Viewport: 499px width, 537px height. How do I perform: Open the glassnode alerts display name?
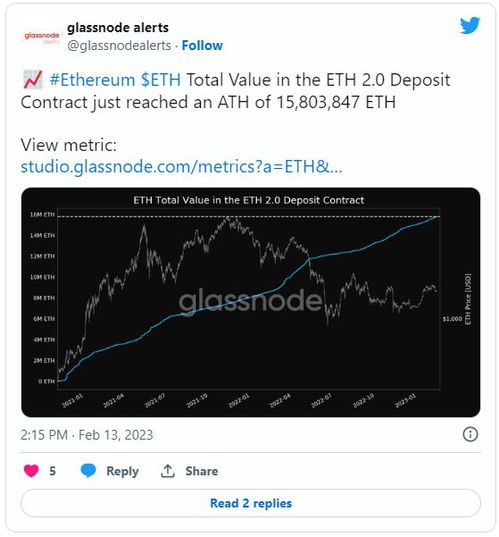click(118, 28)
